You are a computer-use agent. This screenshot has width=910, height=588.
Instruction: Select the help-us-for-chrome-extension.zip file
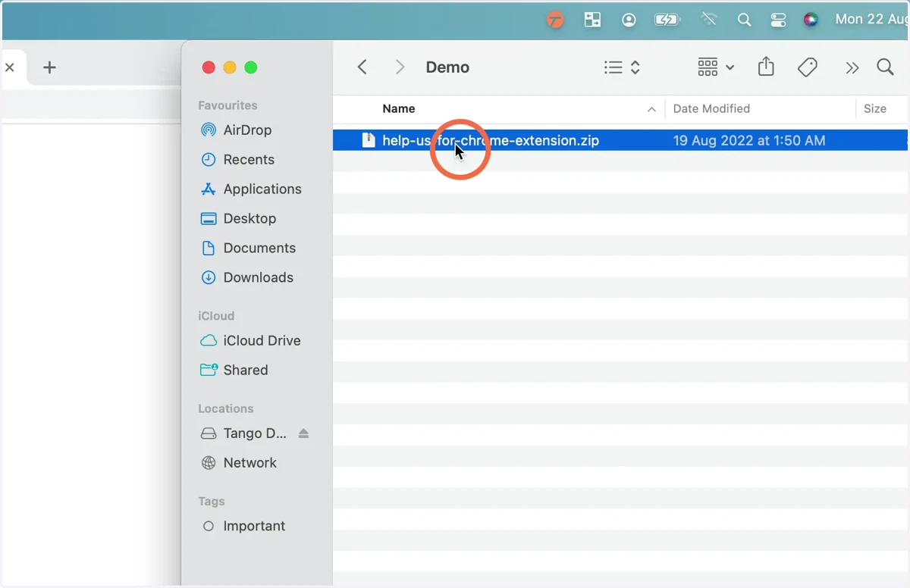point(491,140)
